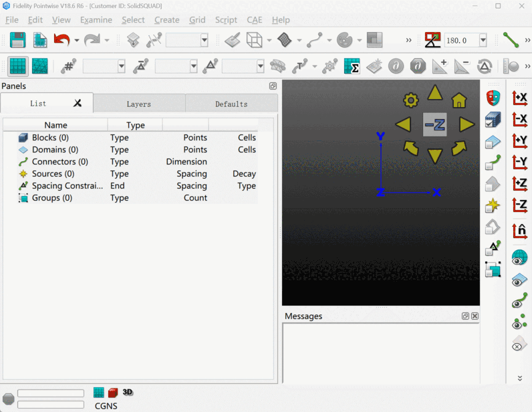The image size is (532, 412).
Task: Open the Examine menu
Action: [x=96, y=20]
